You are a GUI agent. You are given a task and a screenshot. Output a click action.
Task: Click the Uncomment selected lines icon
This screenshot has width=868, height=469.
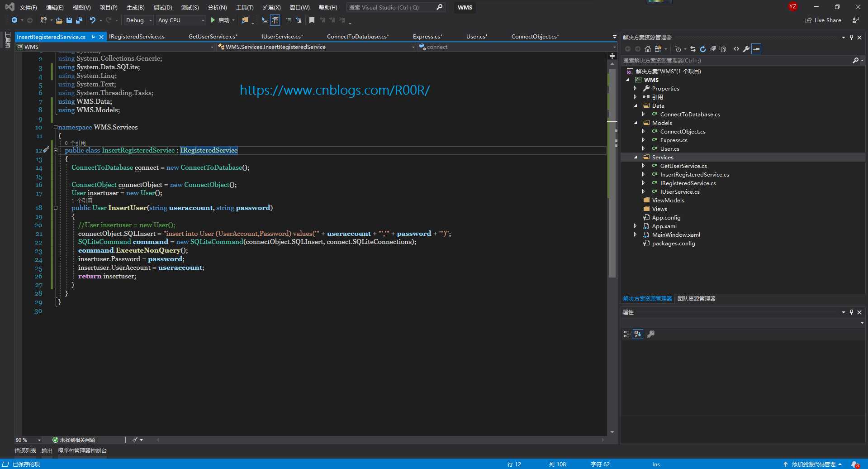[x=299, y=20]
